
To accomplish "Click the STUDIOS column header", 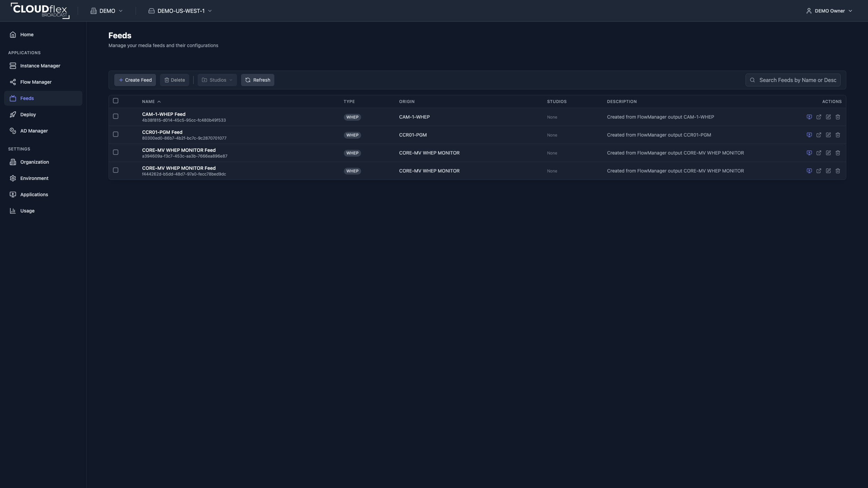I will 556,102.
